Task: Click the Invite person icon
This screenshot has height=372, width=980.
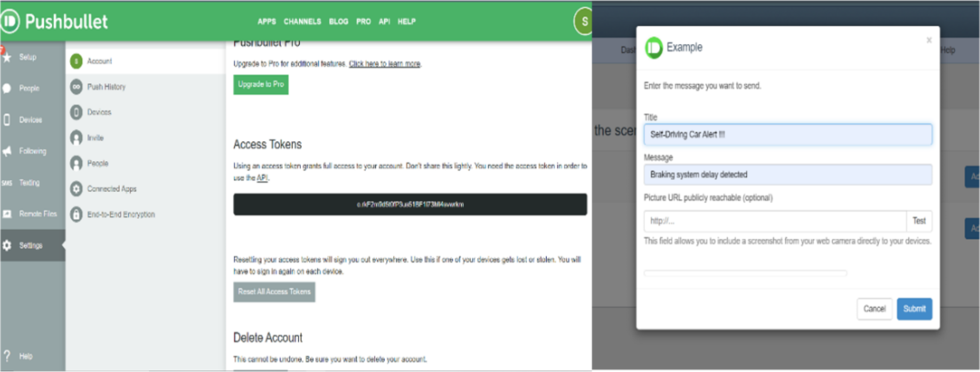Action: pos(76,138)
